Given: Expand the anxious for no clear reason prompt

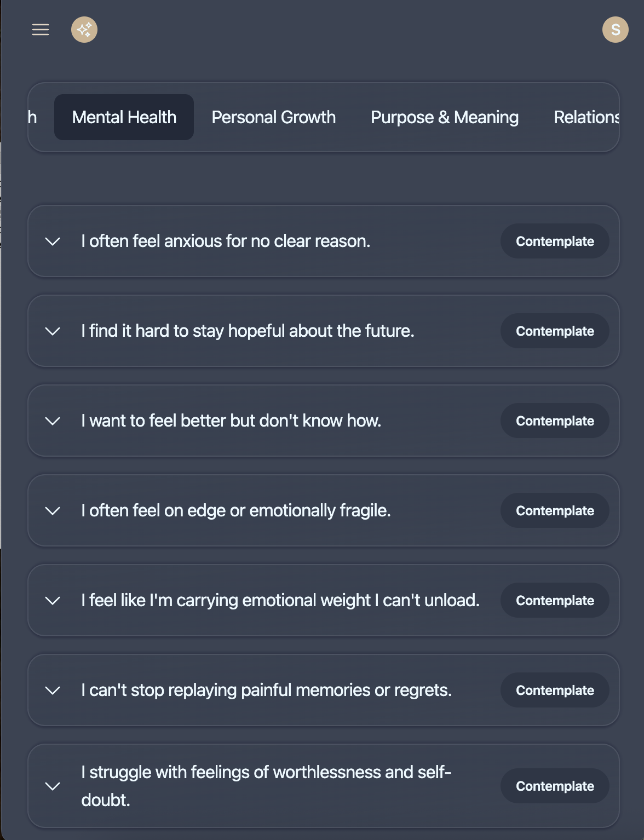Looking at the screenshot, I should (x=53, y=241).
